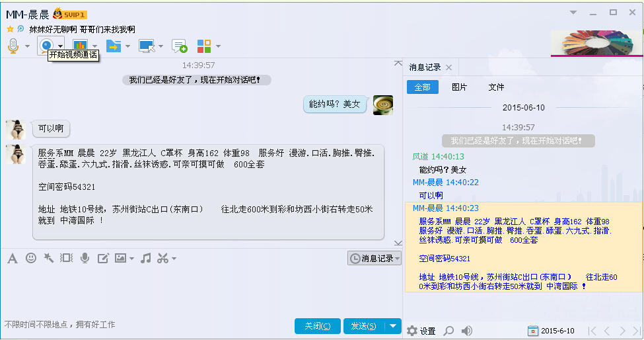Open font settings with the A icon

click(12, 258)
